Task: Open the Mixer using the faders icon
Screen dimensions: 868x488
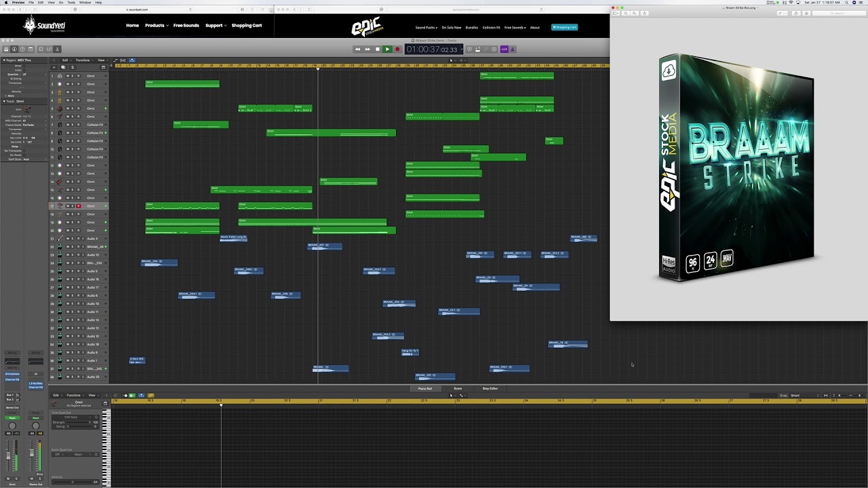Action: (47, 49)
